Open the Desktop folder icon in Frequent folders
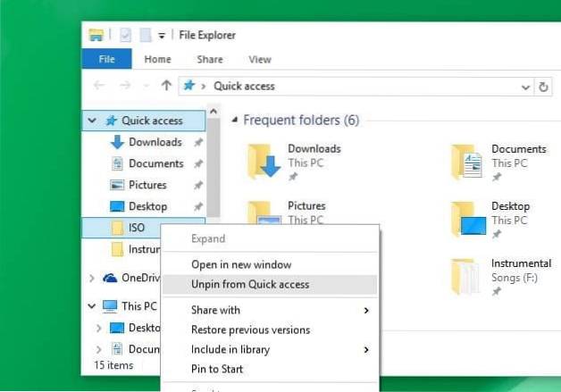The height and width of the screenshot is (392, 561). 467,218
